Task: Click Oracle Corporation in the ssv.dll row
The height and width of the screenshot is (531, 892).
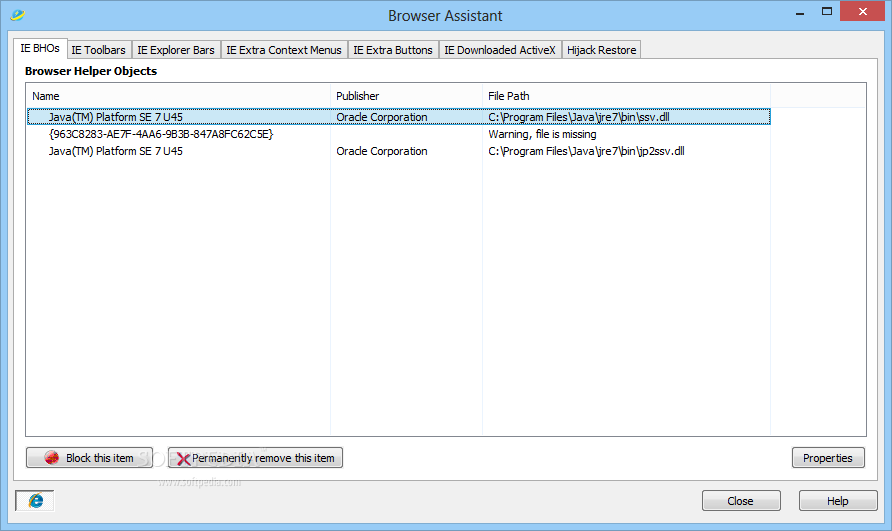Action: tap(382, 117)
